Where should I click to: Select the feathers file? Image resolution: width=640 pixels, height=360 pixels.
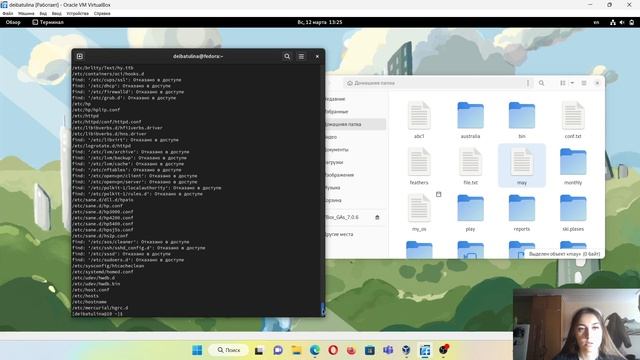(419, 166)
